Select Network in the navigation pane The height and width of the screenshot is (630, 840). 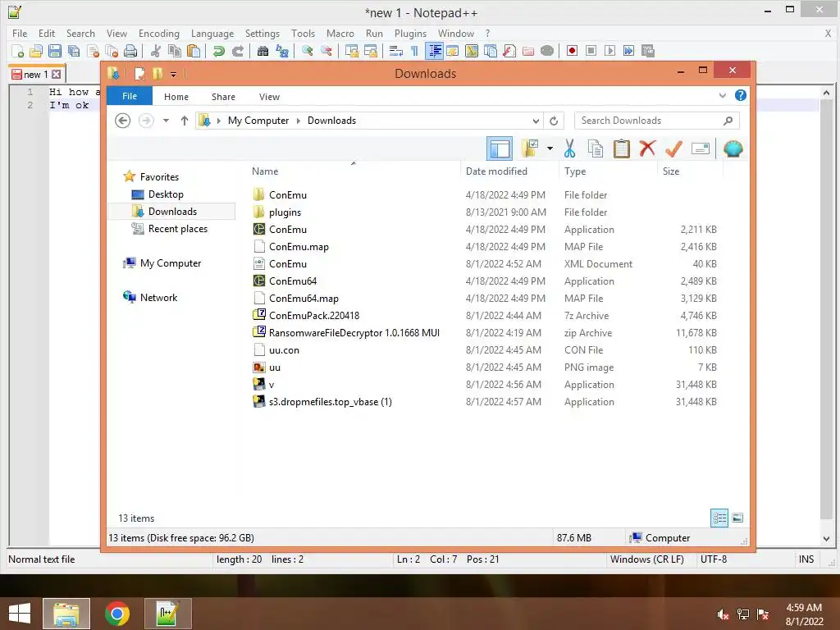[x=158, y=297]
